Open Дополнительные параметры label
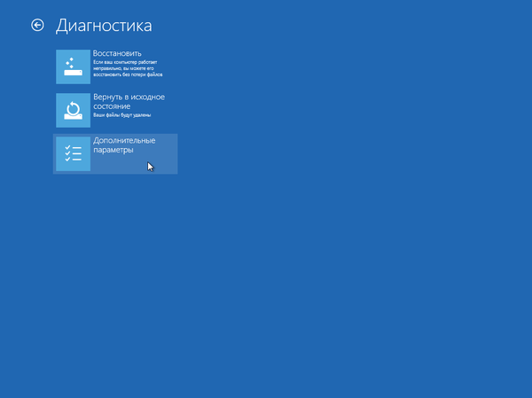This screenshot has width=532, height=398. 124,145
